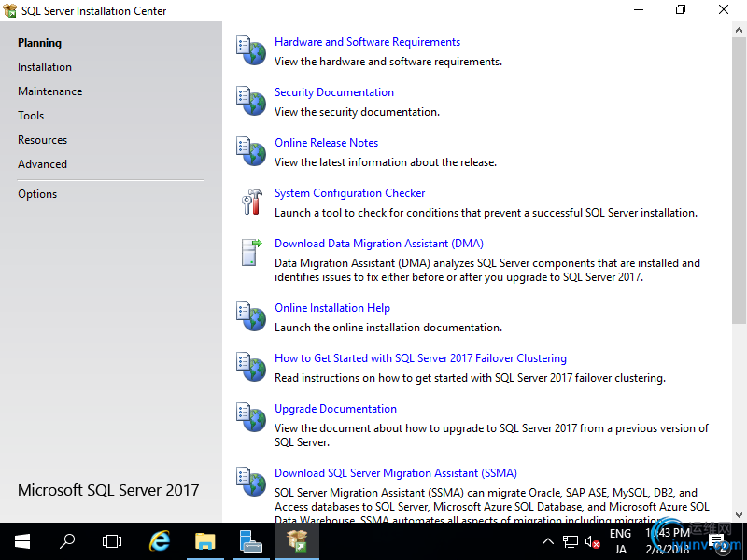
Task: Click the Failover Clustering globe icon
Action: click(x=251, y=367)
